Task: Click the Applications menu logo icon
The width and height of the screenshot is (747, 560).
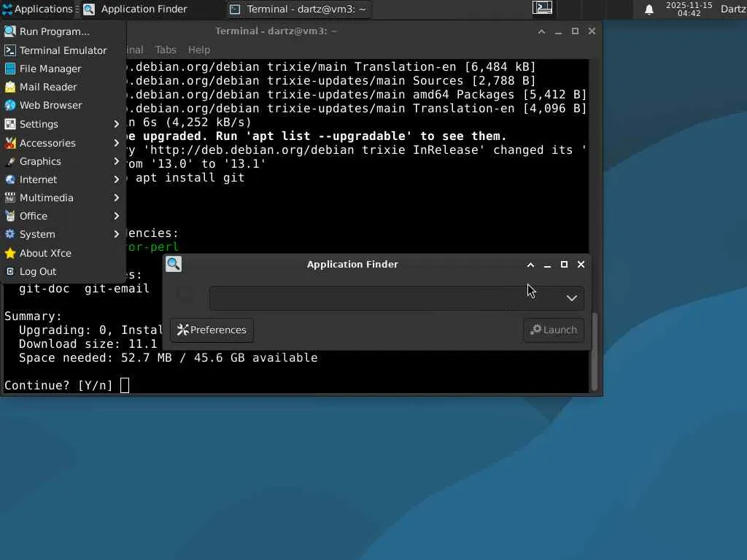Action: tap(7, 9)
